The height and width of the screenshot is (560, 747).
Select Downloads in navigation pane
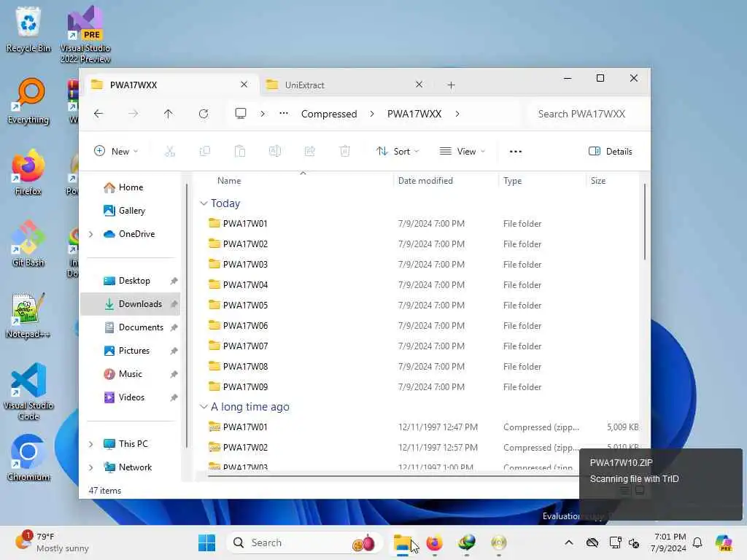pos(130,304)
